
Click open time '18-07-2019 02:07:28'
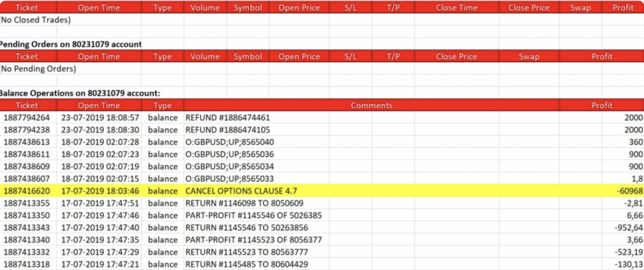pos(100,142)
